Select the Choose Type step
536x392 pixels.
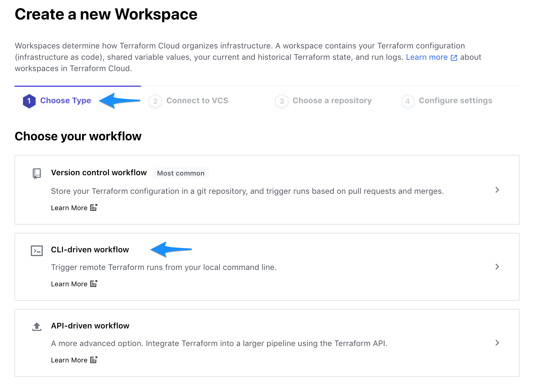(x=66, y=101)
